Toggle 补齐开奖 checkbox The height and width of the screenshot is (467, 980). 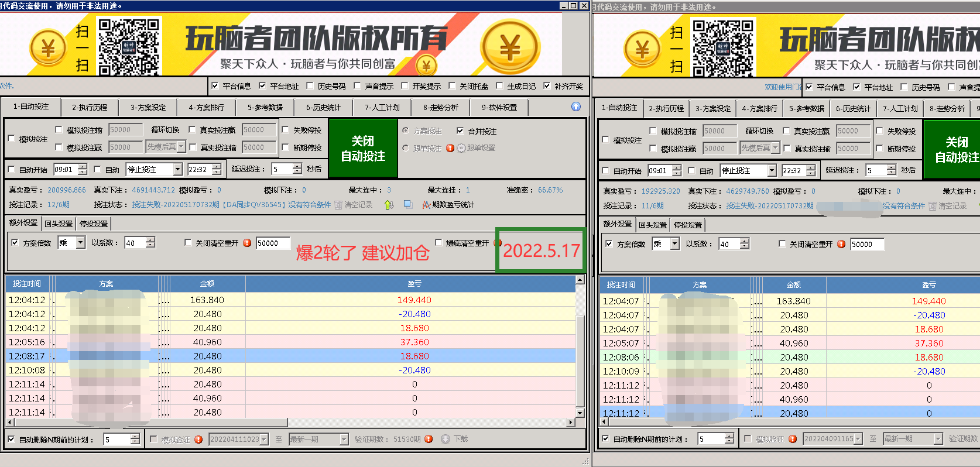coord(547,85)
